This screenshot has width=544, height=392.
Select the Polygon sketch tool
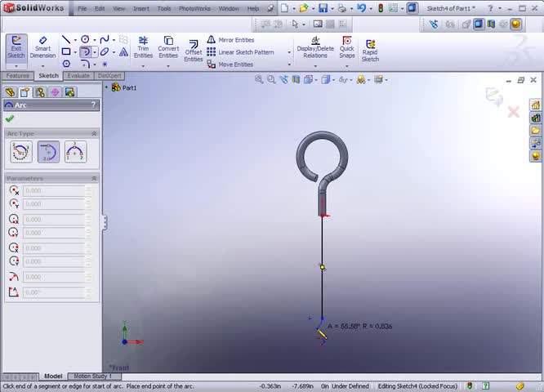(x=66, y=64)
